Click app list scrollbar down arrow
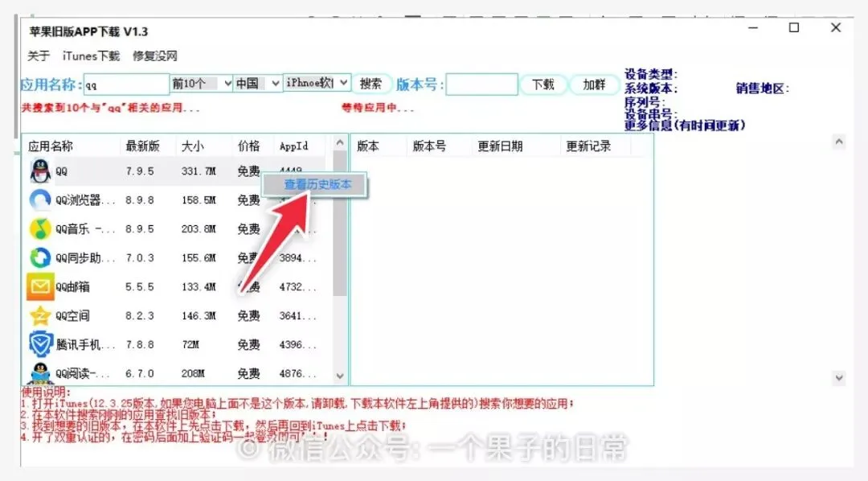The image size is (868, 481). click(x=340, y=376)
